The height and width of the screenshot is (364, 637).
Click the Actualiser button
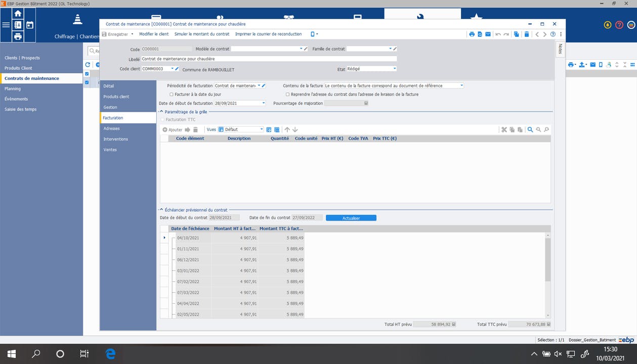(351, 218)
